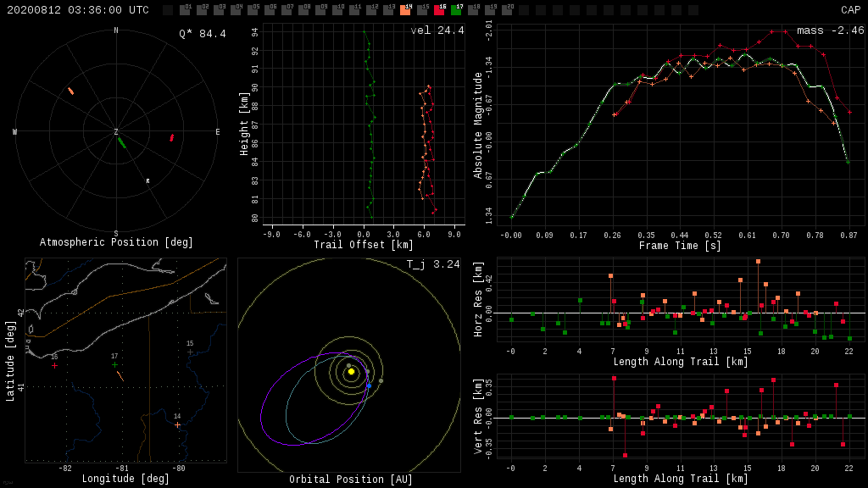Click station 16 red cross on map
This screenshot has height=488, width=868.
click(x=54, y=365)
